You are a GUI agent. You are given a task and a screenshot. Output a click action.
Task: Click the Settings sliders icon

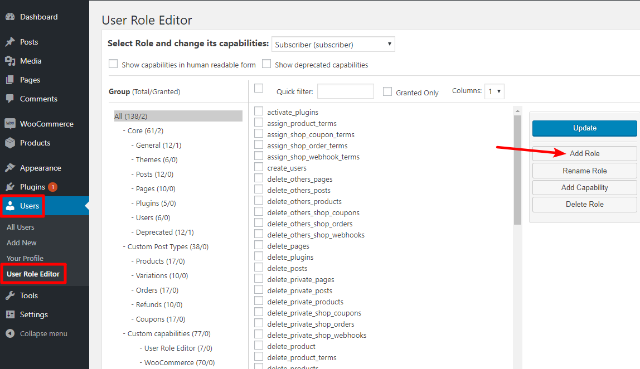10,314
